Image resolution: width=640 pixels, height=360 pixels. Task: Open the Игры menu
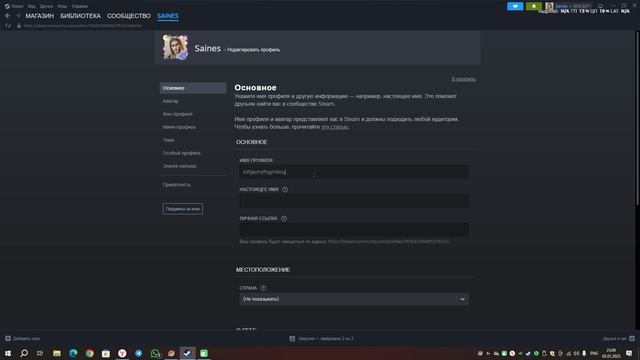click(x=62, y=6)
